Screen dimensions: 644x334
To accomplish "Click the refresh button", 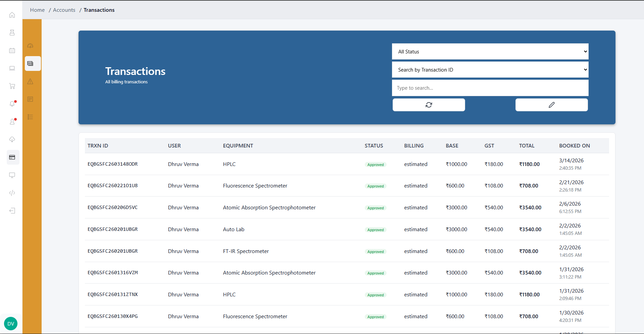I will coord(429,105).
